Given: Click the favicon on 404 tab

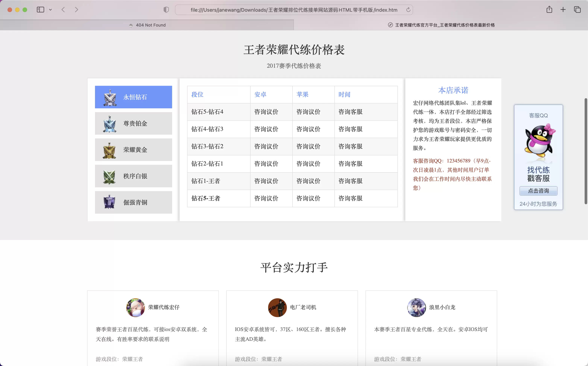Looking at the screenshot, I should tap(131, 25).
